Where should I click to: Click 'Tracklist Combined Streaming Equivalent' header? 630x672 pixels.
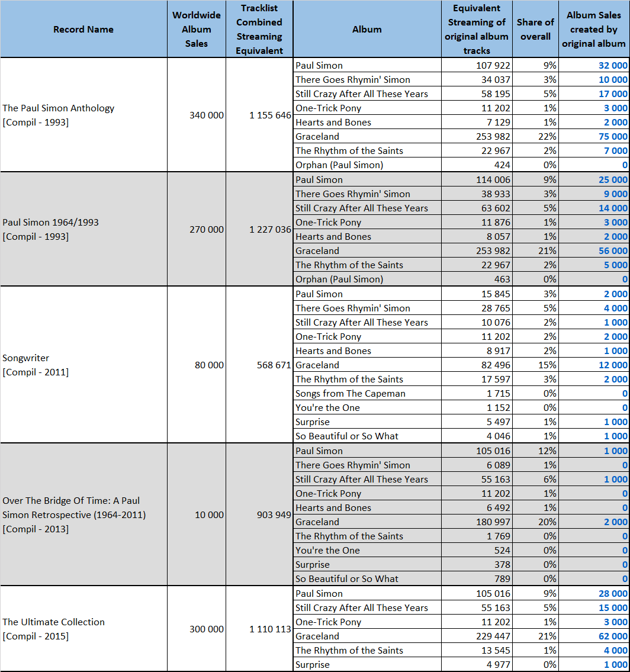pos(259,29)
